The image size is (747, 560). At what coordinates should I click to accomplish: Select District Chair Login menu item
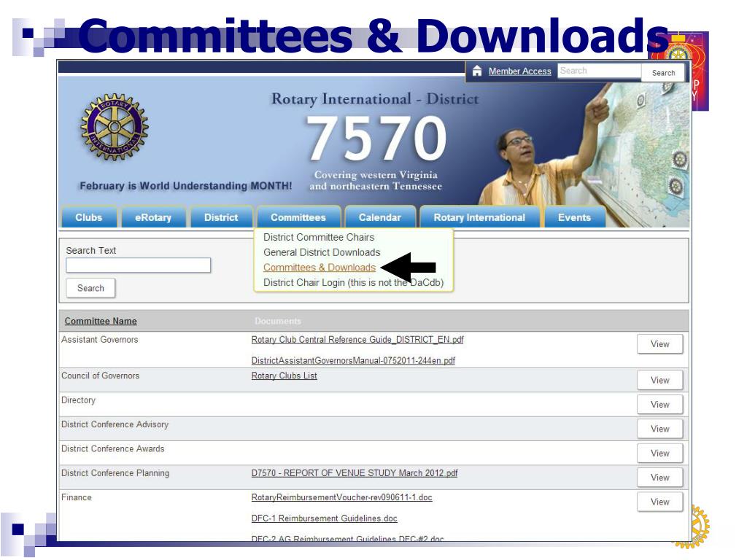(x=353, y=283)
